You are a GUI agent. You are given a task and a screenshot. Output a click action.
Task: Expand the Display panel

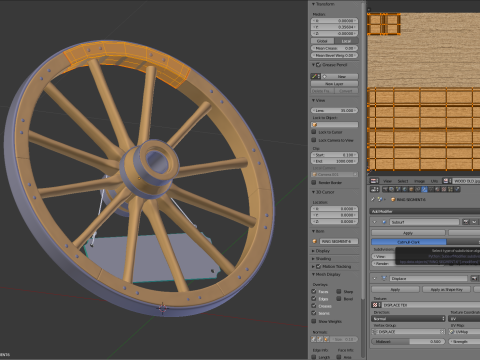coord(313,251)
